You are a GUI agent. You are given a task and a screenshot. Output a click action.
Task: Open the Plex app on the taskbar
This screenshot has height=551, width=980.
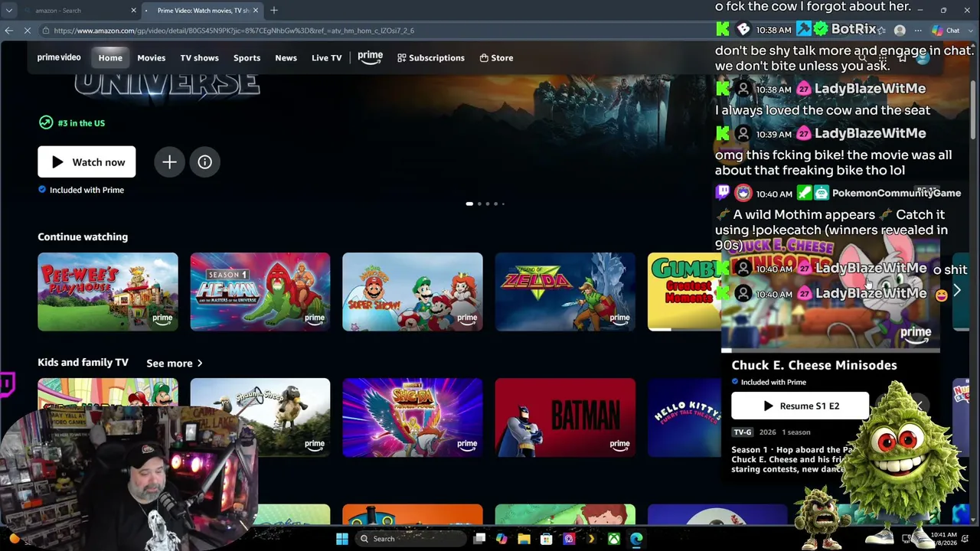591,539
